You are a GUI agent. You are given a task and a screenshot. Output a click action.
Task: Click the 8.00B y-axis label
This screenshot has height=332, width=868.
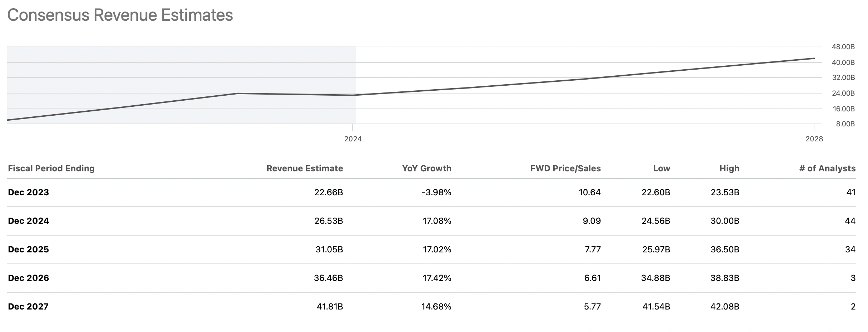point(844,124)
